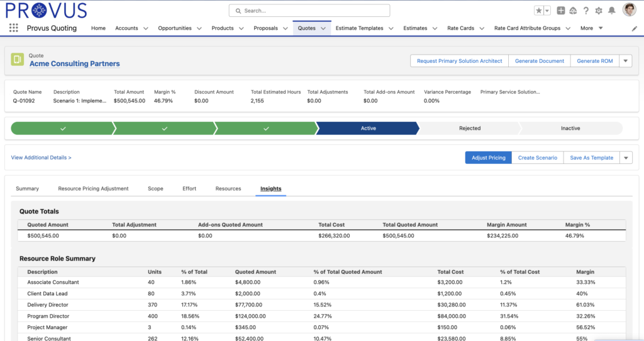Click the favorites star icon

[x=539, y=11]
